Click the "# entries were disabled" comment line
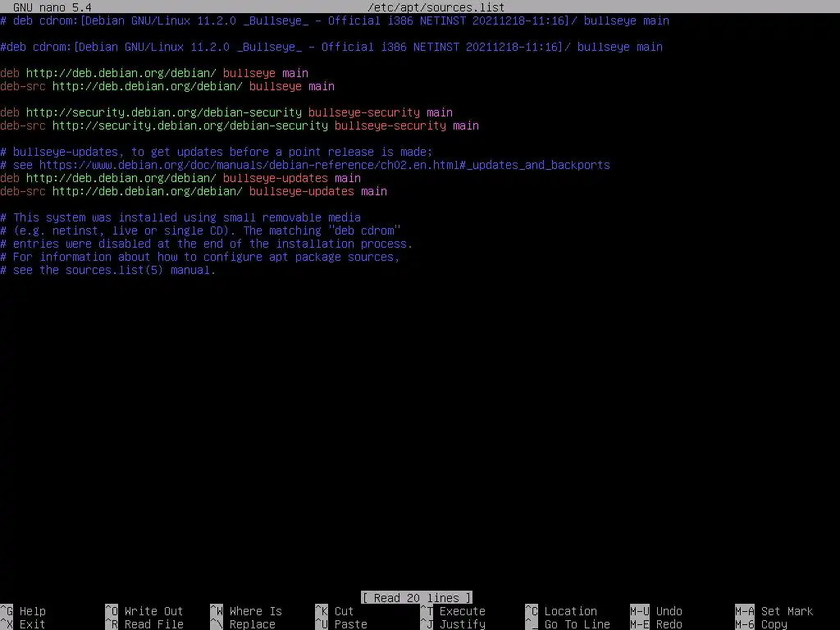Image resolution: width=840 pixels, height=630 pixels. 207,244
